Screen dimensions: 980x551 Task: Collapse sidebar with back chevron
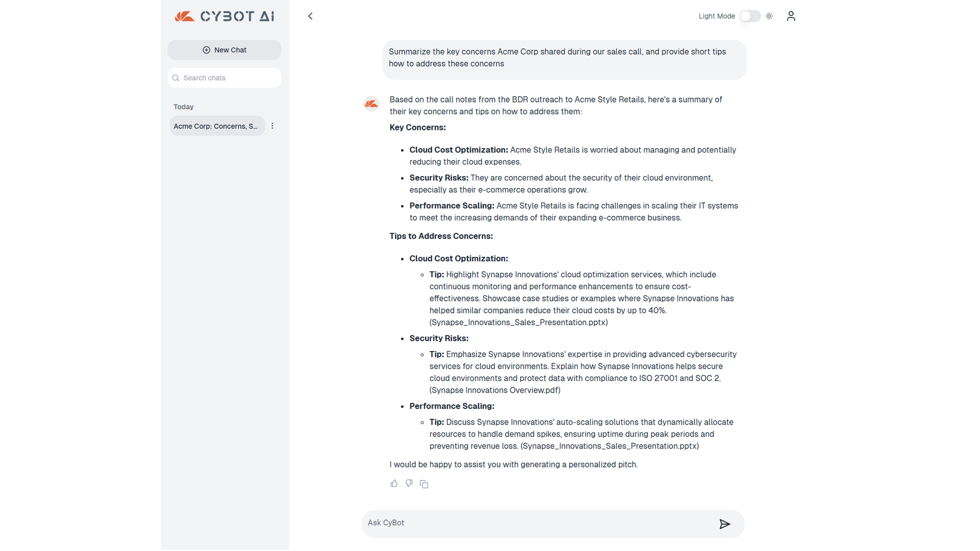pyautogui.click(x=310, y=16)
